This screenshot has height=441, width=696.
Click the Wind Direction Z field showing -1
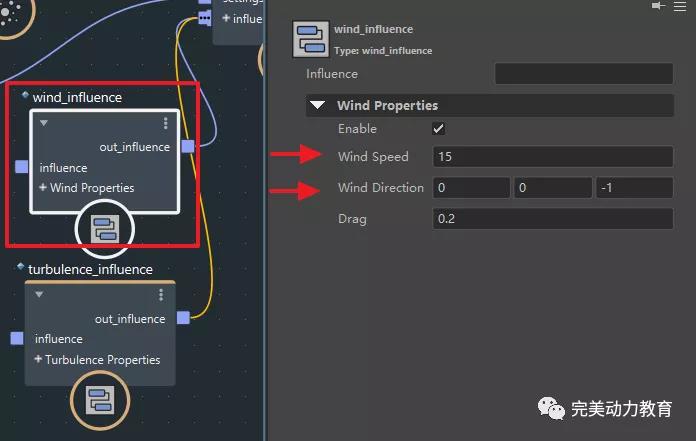click(x=634, y=188)
